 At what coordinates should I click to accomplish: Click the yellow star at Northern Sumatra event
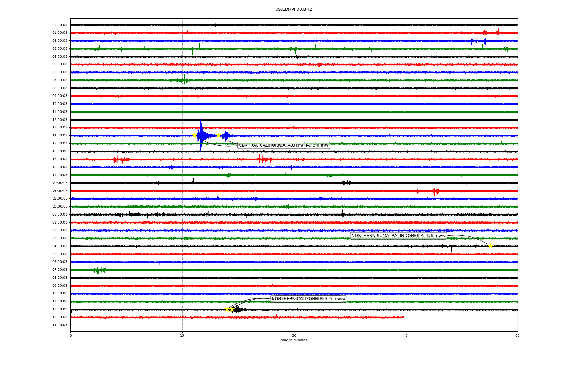pos(490,246)
